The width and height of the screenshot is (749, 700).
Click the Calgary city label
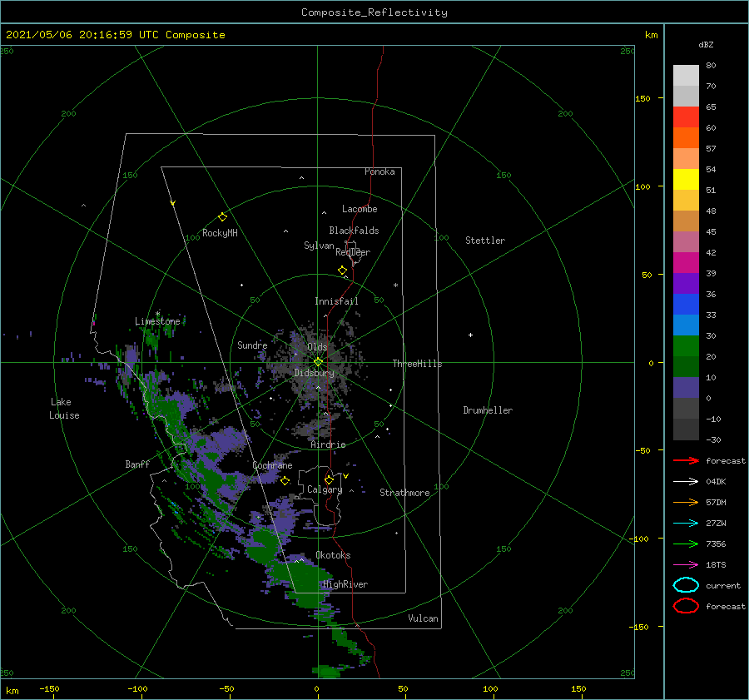coord(325,489)
